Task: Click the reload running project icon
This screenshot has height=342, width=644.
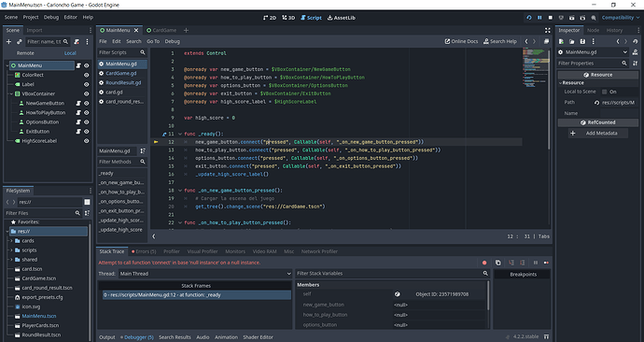Action: pos(529,18)
